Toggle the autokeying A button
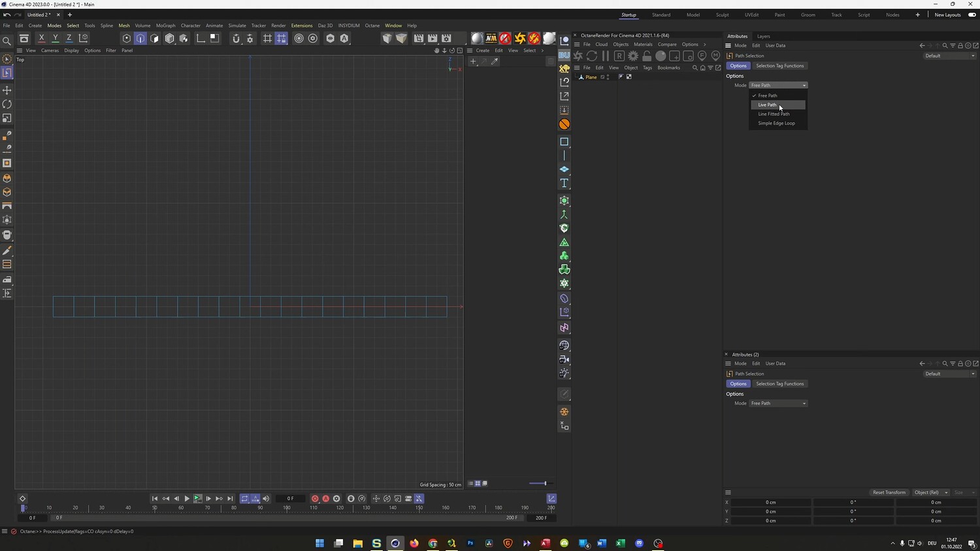 (325, 499)
